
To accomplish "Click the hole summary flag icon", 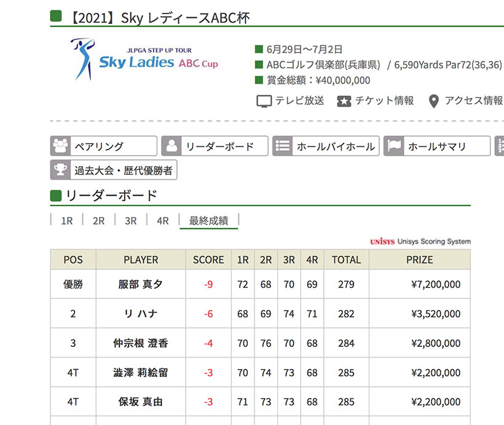I will tap(394, 146).
